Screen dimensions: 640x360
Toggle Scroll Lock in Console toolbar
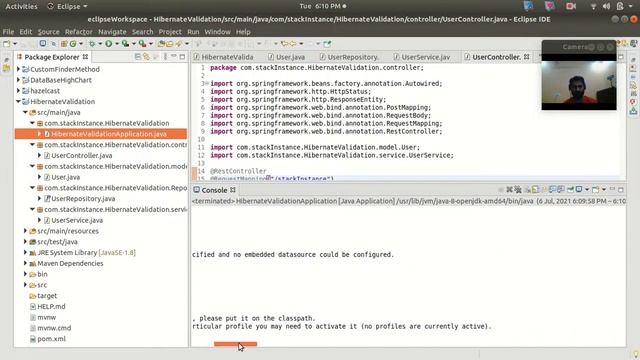(x=535, y=190)
